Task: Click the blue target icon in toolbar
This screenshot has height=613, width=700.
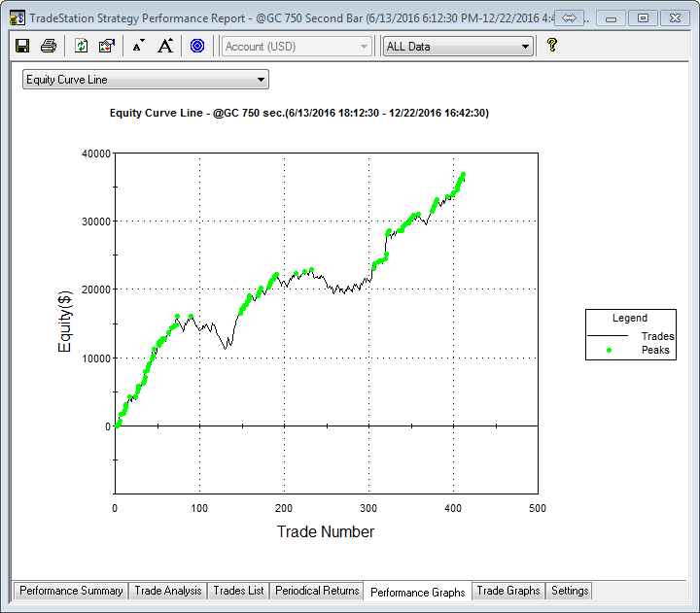Action: (197, 46)
